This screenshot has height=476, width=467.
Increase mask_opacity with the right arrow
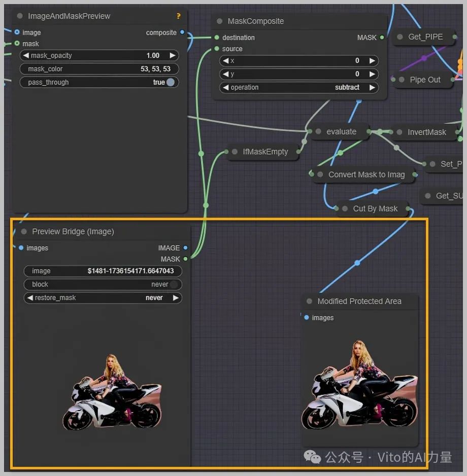[173, 55]
